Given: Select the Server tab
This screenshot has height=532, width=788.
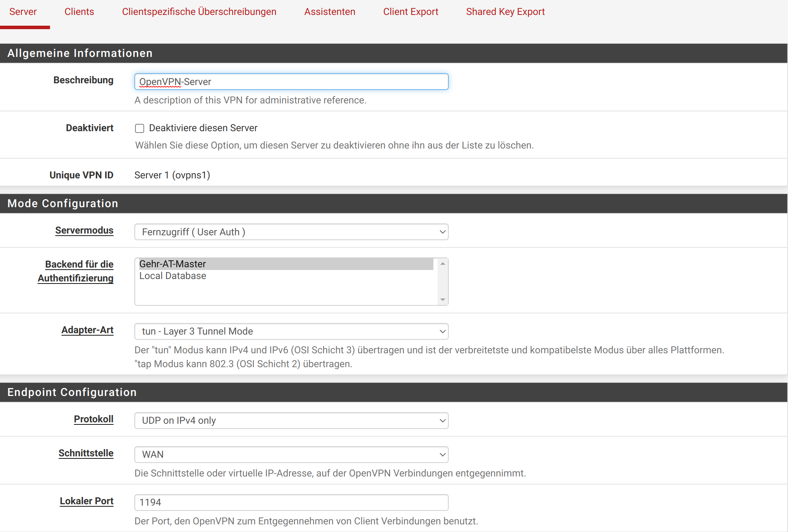Looking at the screenshot, I should [x=23, y=12].
